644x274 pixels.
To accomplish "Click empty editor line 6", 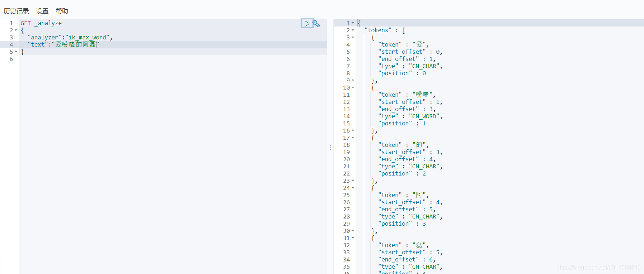I will coord(173,59).
